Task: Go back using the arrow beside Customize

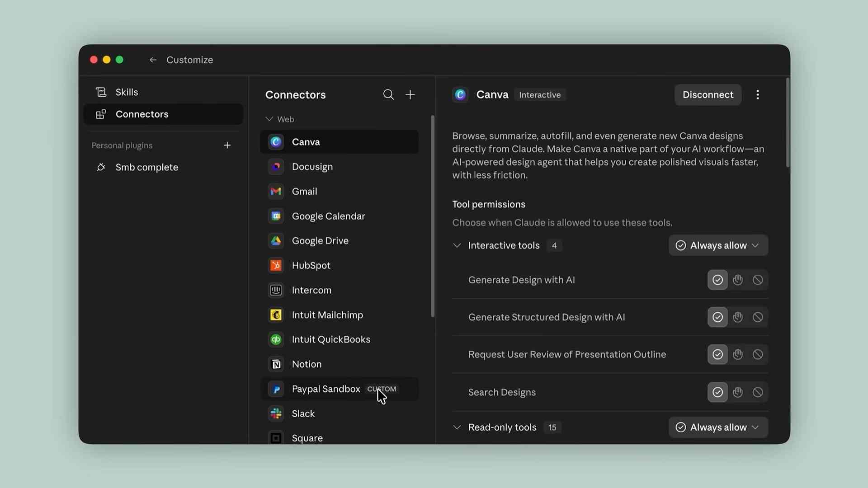Action: (x=153, y=60)
